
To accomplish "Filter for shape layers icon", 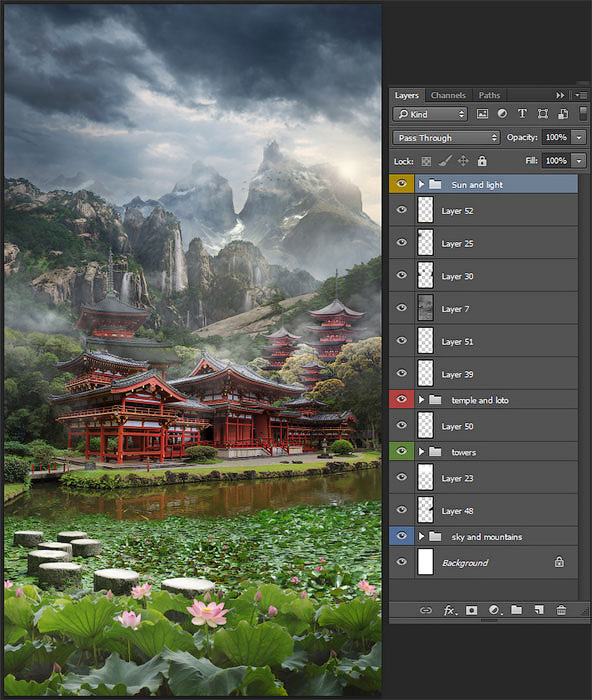I will tap(542, 114).
